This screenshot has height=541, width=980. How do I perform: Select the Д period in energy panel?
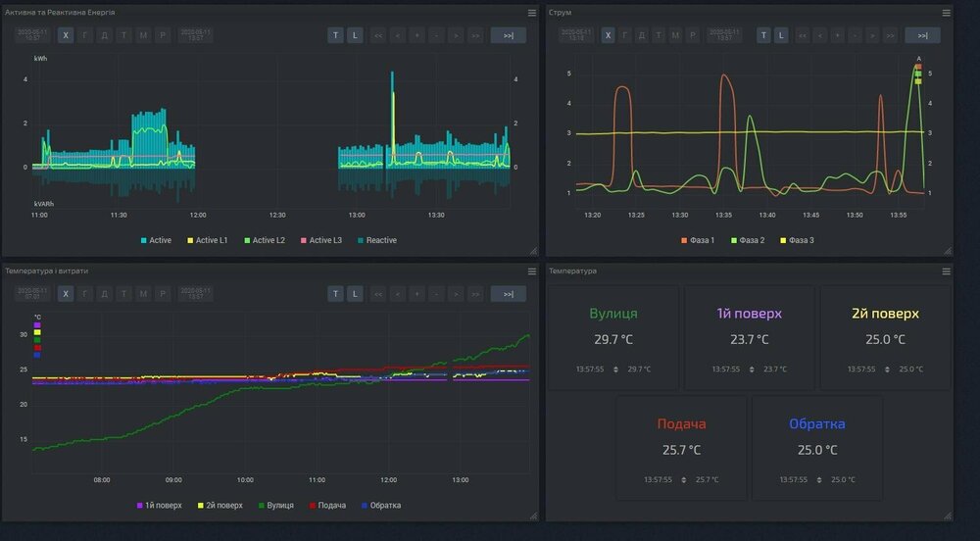(x=105, y=35)
